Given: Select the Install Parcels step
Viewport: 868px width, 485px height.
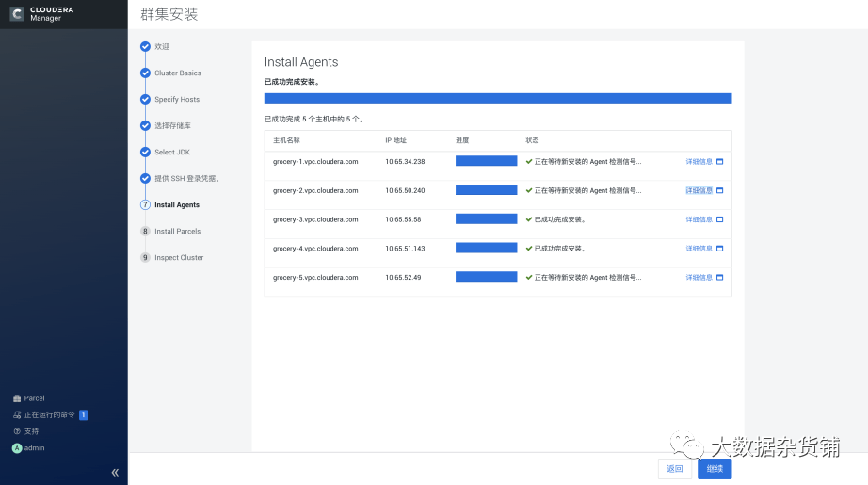Looking at the screenshot, I should tap(178, 232).
